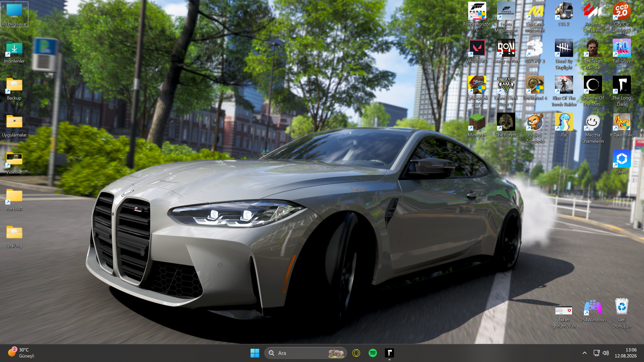Select the VALORANT shortcut icon
This screenshot has height=362, width=644.
pos(477,51)
